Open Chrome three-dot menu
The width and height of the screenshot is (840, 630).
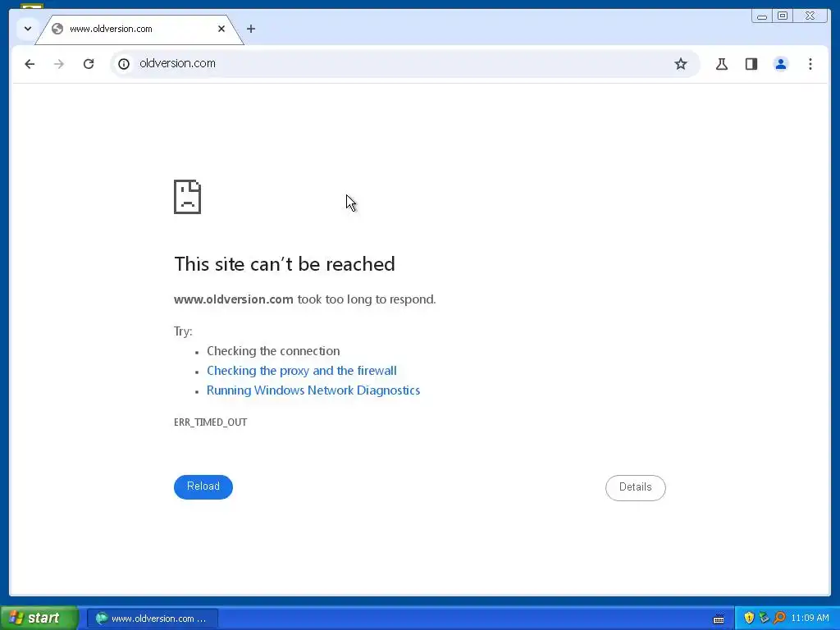tap(810, 64)
